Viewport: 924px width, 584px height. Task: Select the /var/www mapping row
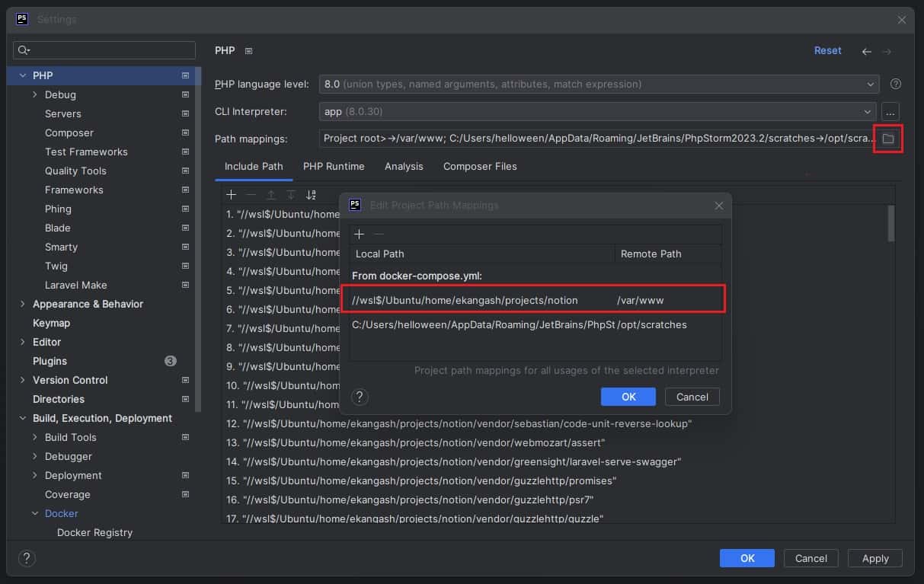pyautogui.click(x=533, y=300)
